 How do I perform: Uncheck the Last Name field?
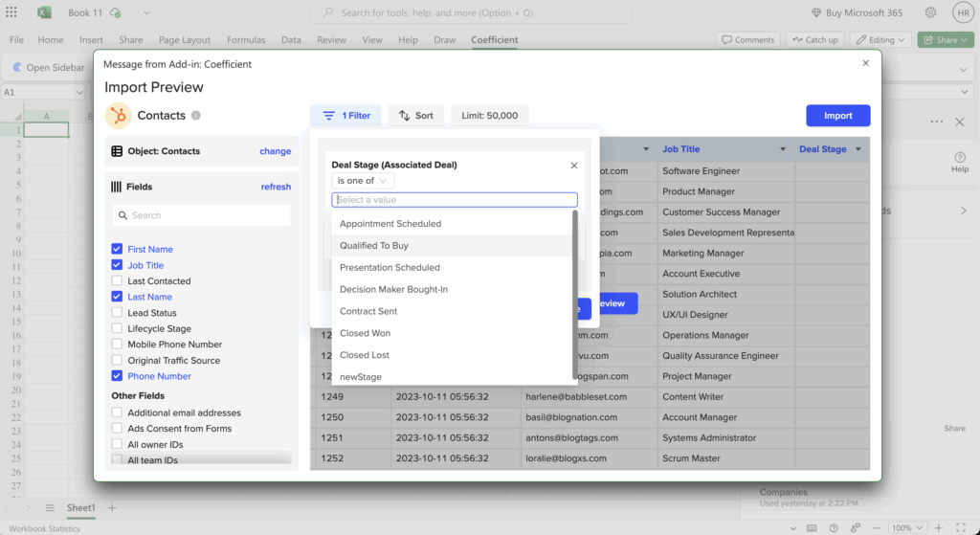[x=117, y=297]
